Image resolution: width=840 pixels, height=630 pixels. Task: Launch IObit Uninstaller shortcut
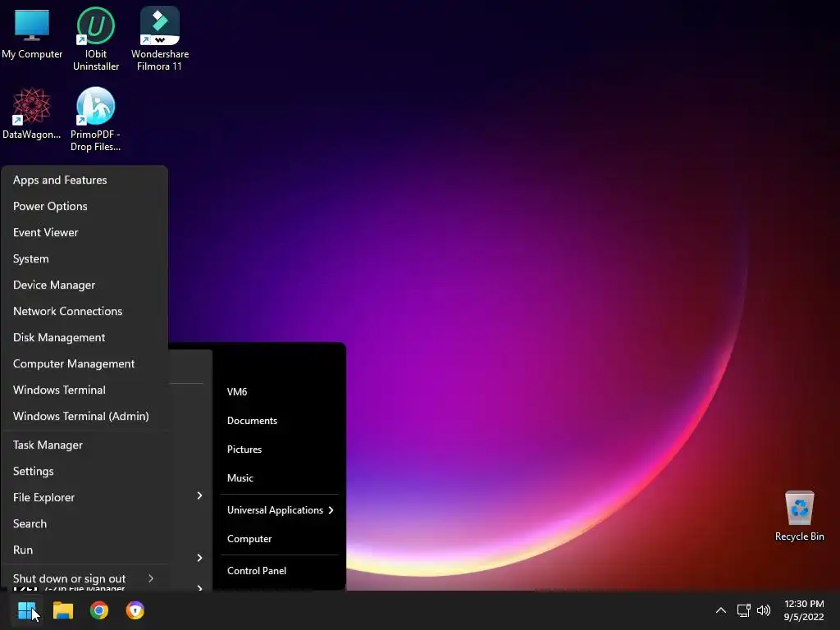tap(96, 39)
